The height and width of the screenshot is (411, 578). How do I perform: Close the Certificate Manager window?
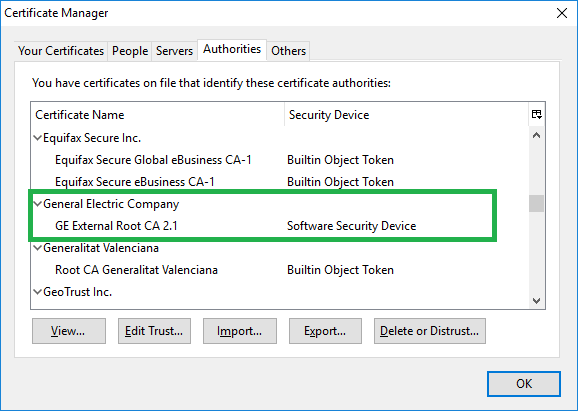[562, 13]
